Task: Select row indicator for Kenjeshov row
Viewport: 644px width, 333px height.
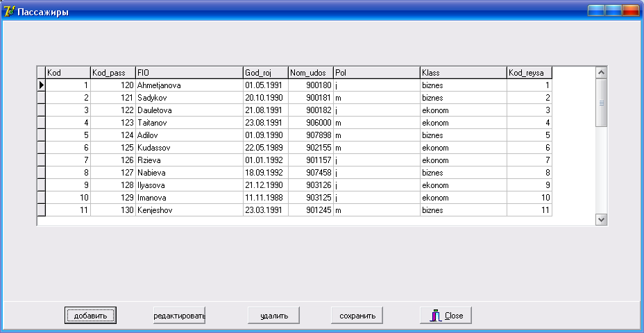Action: coord(41,210)
